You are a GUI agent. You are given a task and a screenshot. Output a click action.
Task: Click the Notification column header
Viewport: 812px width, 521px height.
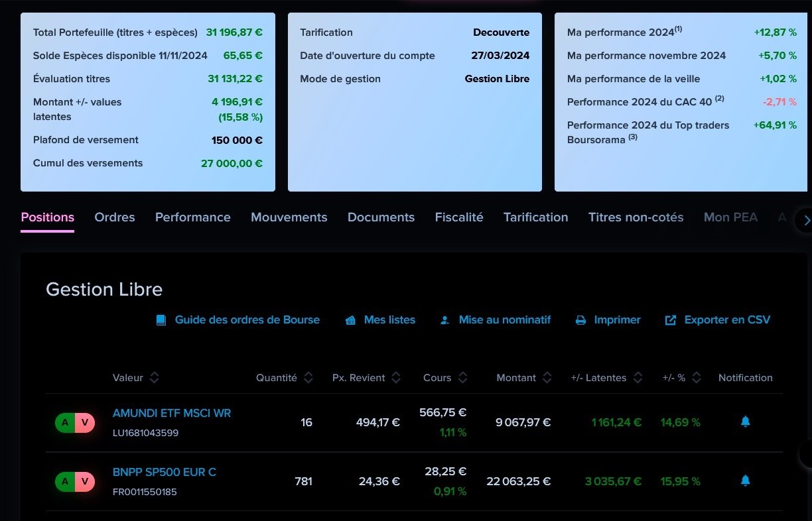(746, 378)
